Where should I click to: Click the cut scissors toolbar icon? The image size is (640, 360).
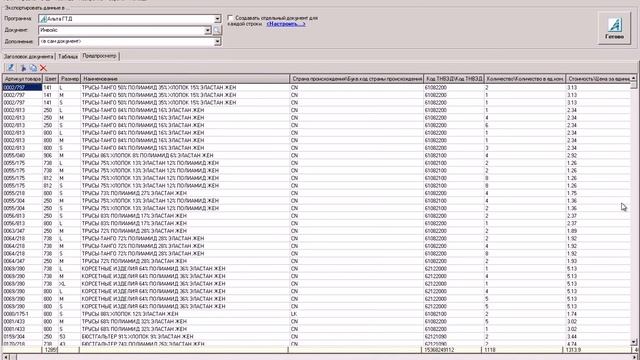(x=23, y=68)
